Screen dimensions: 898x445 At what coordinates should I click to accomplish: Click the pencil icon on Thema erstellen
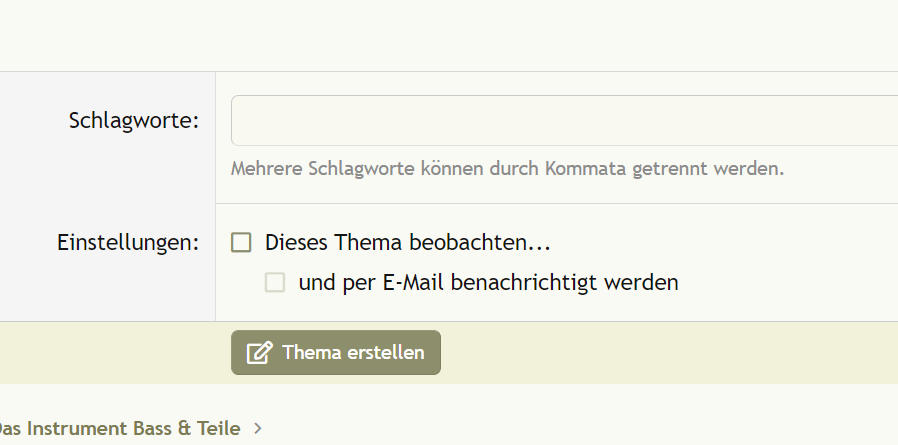(x=259, y=353)
